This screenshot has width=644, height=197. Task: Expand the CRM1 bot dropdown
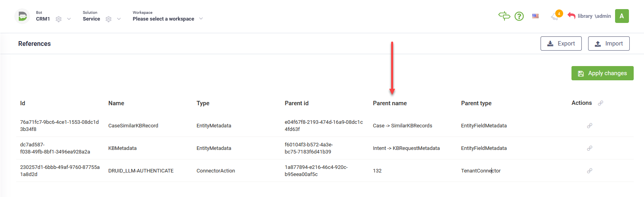pos(69,19)
